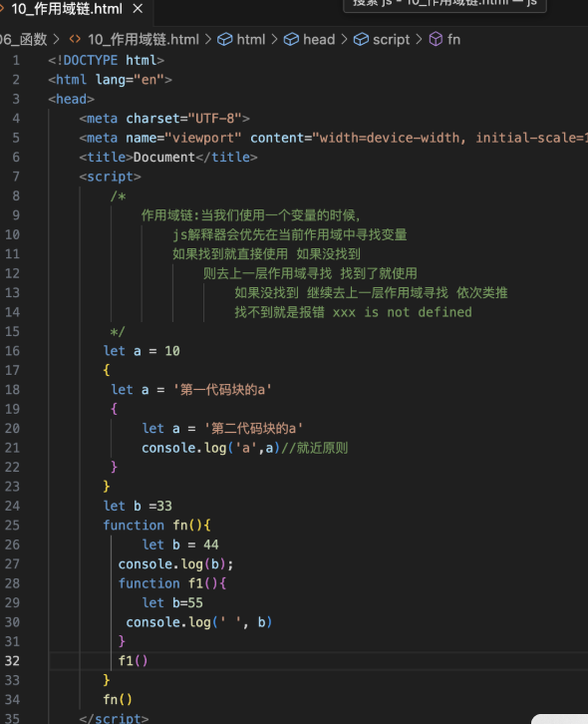The image size is (588, 724).
Task: Select the head breadcrumb segment
Action: 319,39
